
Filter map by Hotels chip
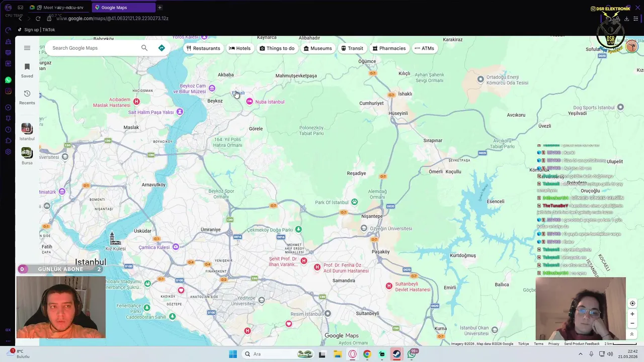(x=239, y=48)
